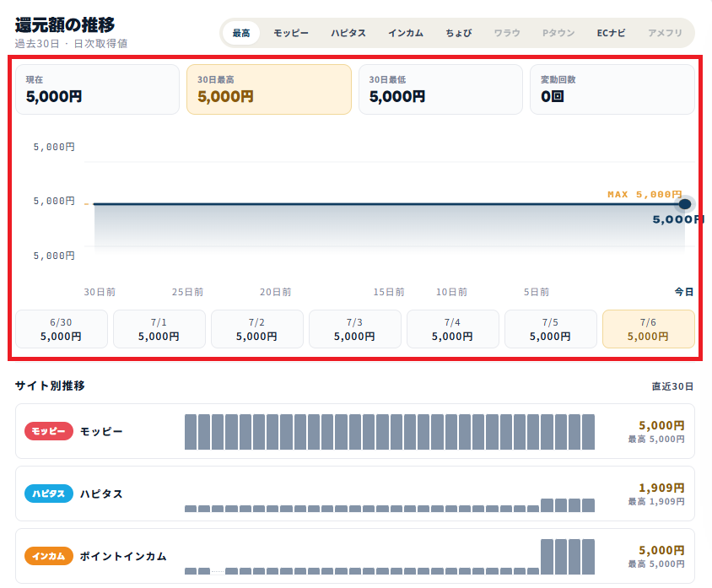Image resolution: width=712 pixels, height=588 pixels.
Task: Select the 現在 5,000円 stat card
Action: pos(97,89)
